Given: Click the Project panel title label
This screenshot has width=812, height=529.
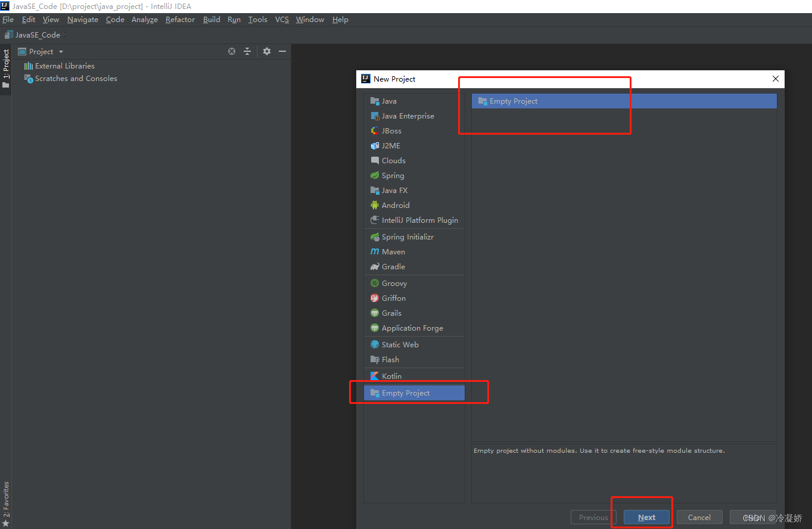Looking at the screenshot, I should click(41, 52).
